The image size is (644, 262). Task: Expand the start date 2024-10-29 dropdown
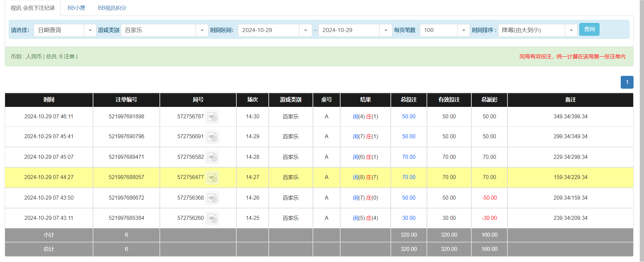tap(305, 30)
